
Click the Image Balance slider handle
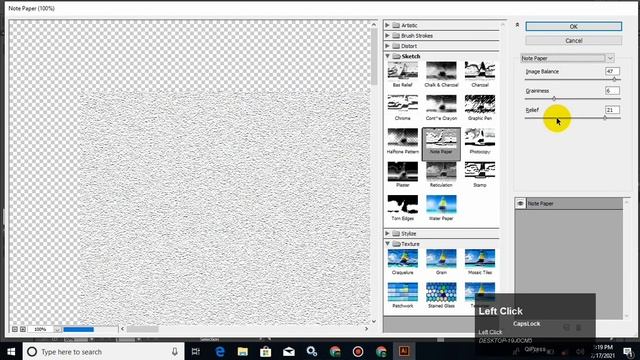(614, 79)
